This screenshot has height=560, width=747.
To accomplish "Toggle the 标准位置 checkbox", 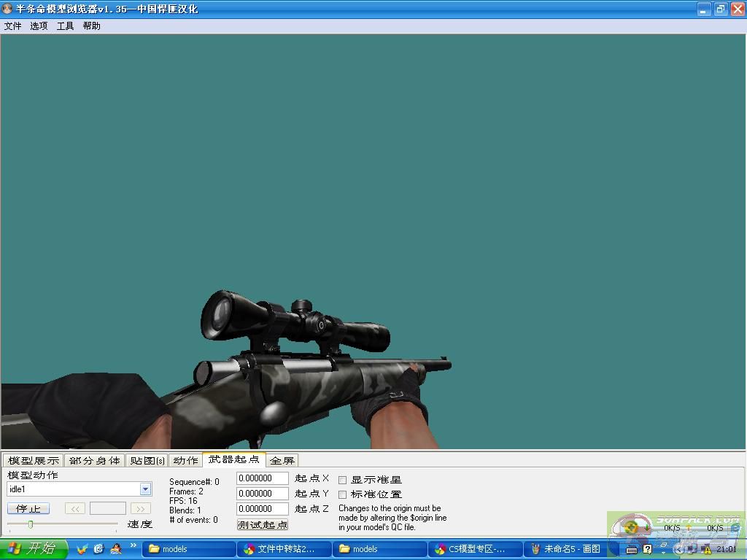I will (x=343, y=494).
